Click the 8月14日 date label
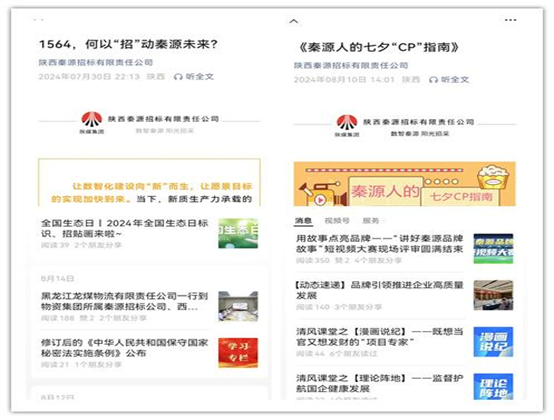The width and height of the screenshot is (554, 420). tap(57, 279)
